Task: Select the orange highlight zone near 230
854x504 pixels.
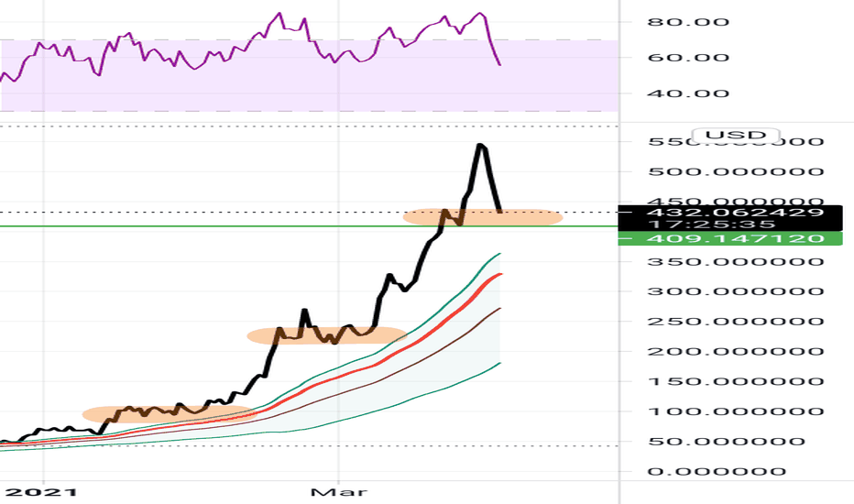Action: click(x=327, y=335)
